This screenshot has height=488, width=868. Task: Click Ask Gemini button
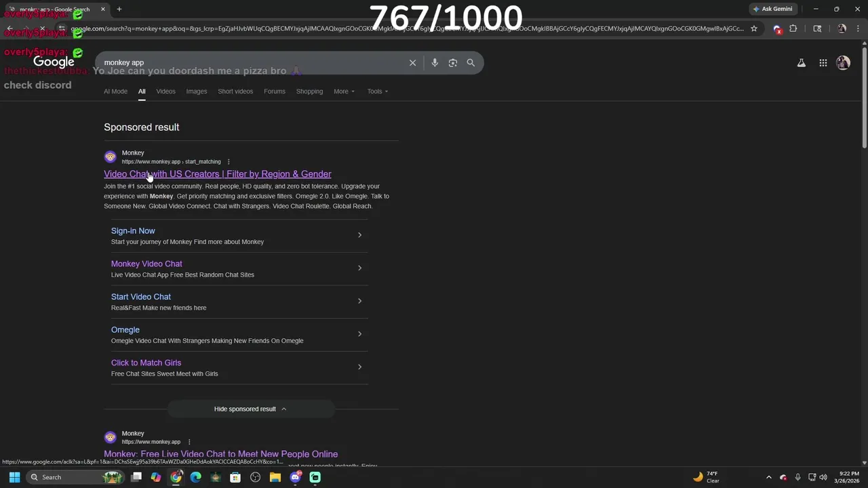(772, 9)
